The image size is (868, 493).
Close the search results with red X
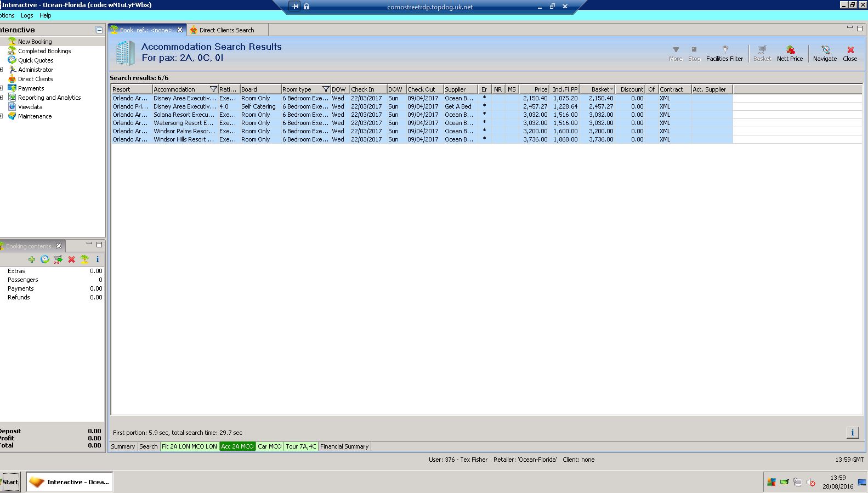[x=850, y=53]
